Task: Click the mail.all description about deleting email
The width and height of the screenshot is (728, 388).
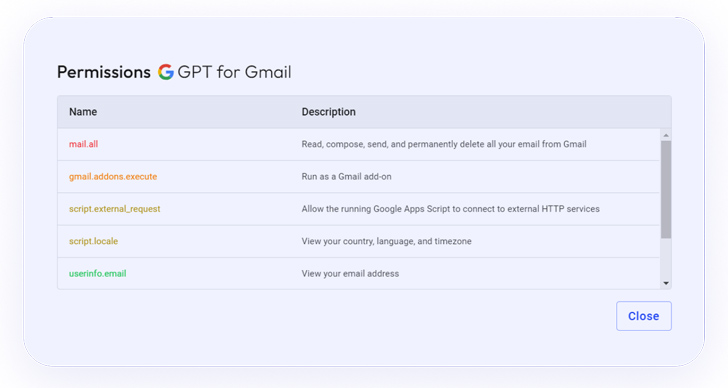Action: pyautogui.click(x=444, y=144)
